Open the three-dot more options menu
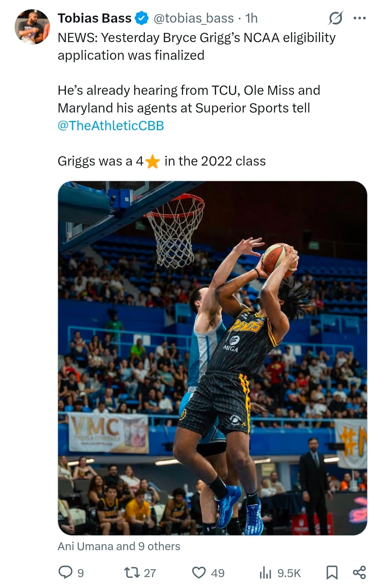Viewport: 382px width, 588px height. tap(359, 18)
